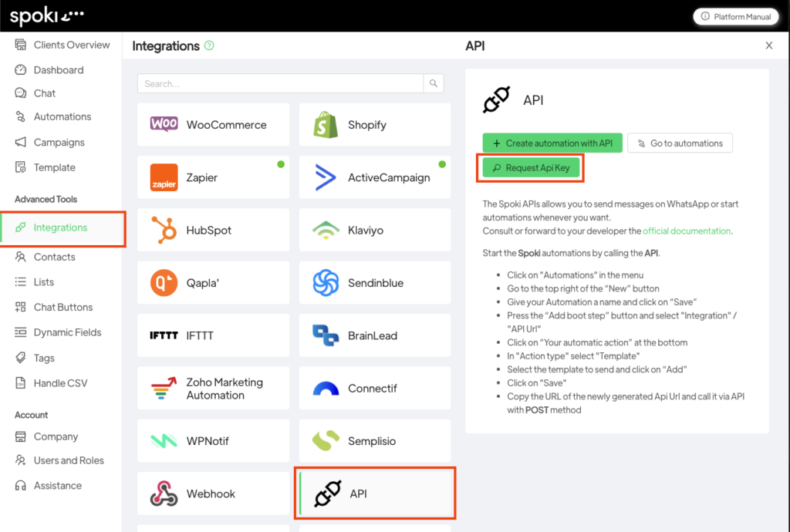This screenshot has height=532, width=790.
Task: Open the HubSpot integration
Action: point(213,229)
